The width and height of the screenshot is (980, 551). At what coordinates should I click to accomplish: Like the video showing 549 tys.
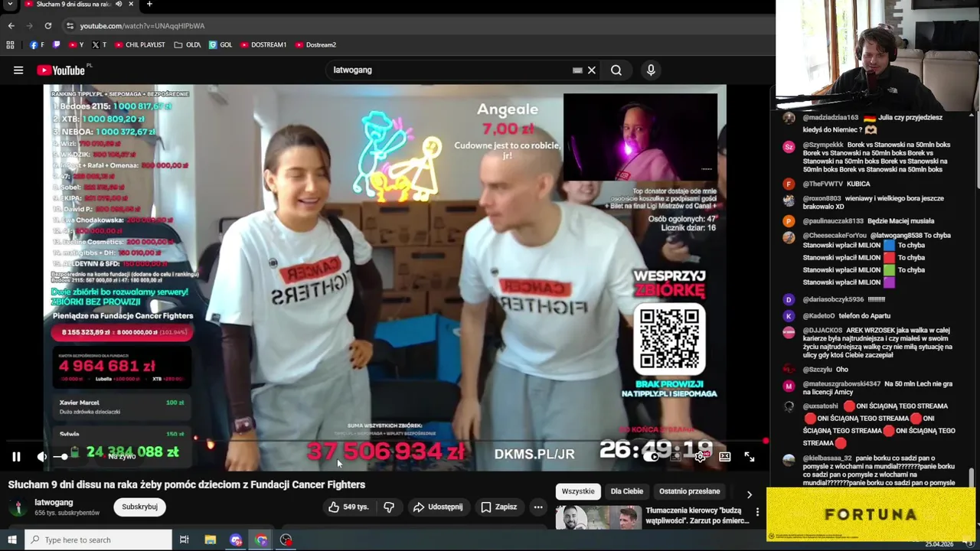348,507
